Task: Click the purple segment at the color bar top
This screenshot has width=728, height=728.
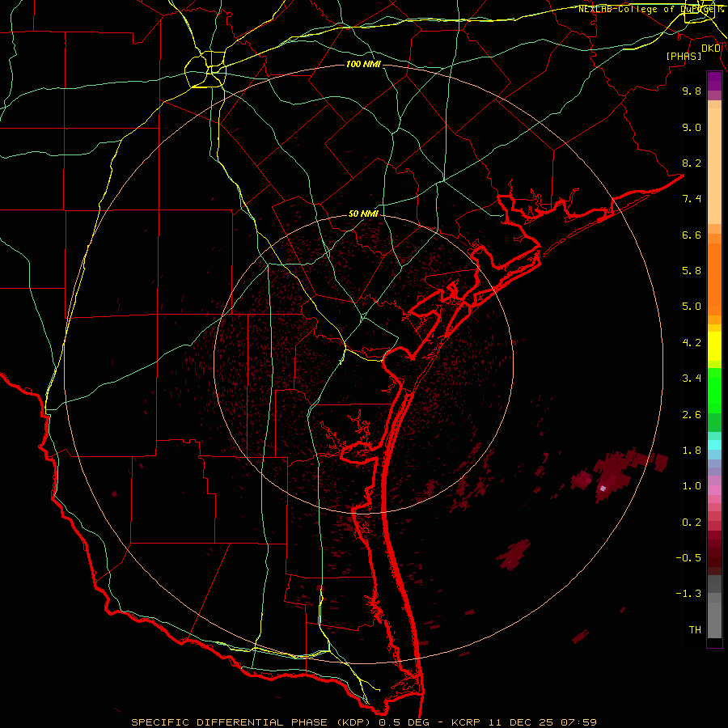Action: (714, 81)
